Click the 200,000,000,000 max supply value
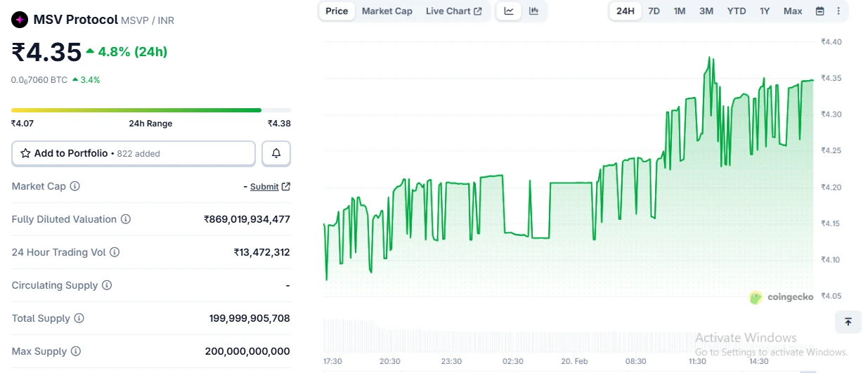 click(247, 351)
